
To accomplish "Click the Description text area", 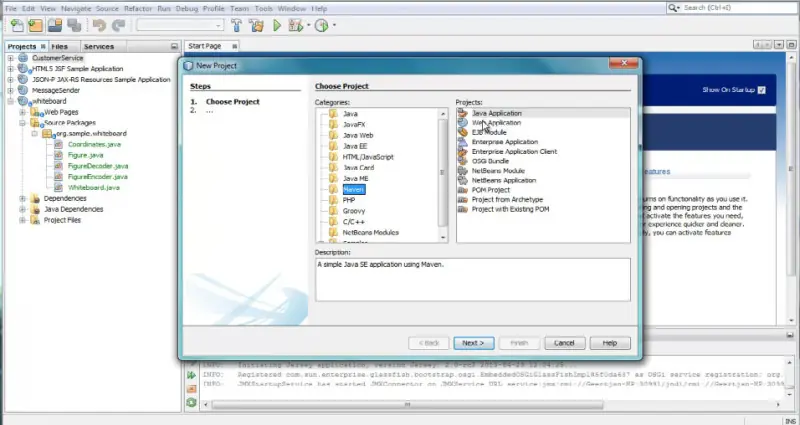I will tap(472, 280).
